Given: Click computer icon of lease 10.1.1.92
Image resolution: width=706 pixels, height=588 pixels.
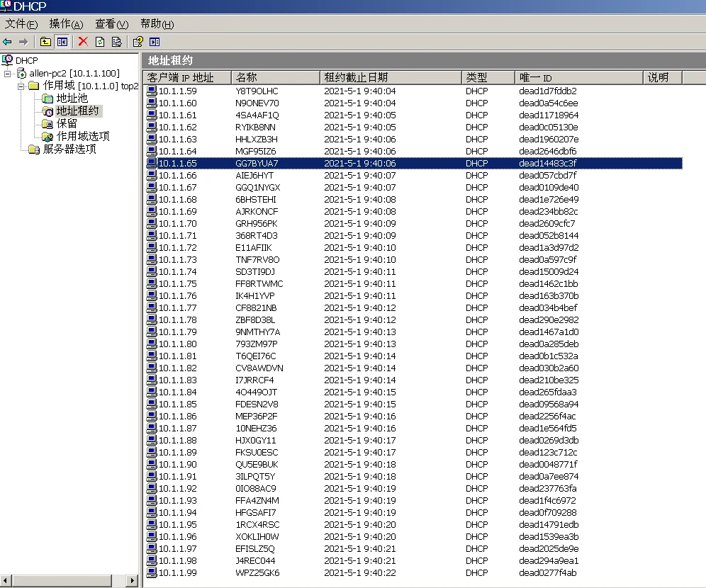Looking at the screenshot, I should [152, 488].
